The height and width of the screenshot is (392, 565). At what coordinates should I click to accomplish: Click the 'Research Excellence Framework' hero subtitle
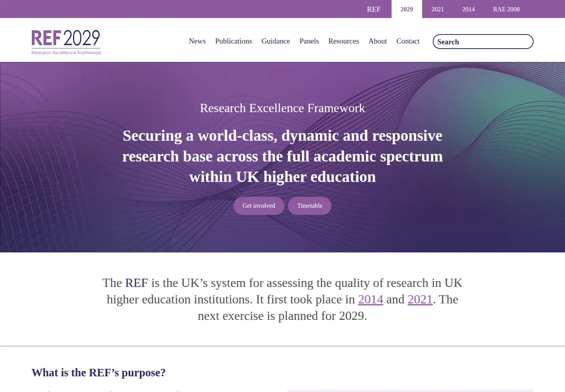282,108
